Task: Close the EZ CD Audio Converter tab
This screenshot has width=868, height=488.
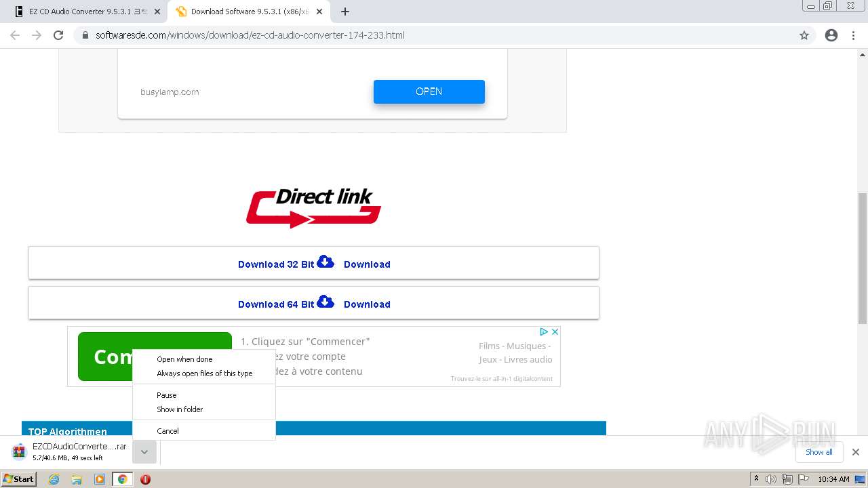Action: (157, 12)
